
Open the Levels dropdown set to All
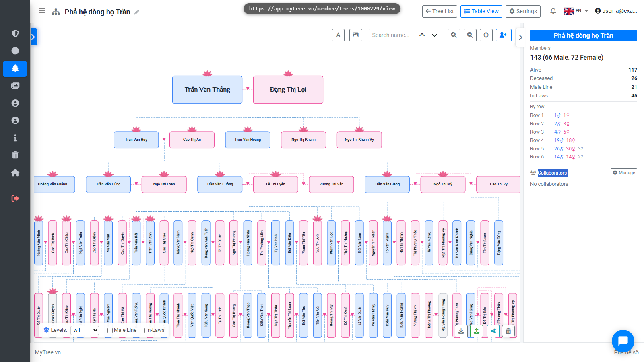click(85, 330)
